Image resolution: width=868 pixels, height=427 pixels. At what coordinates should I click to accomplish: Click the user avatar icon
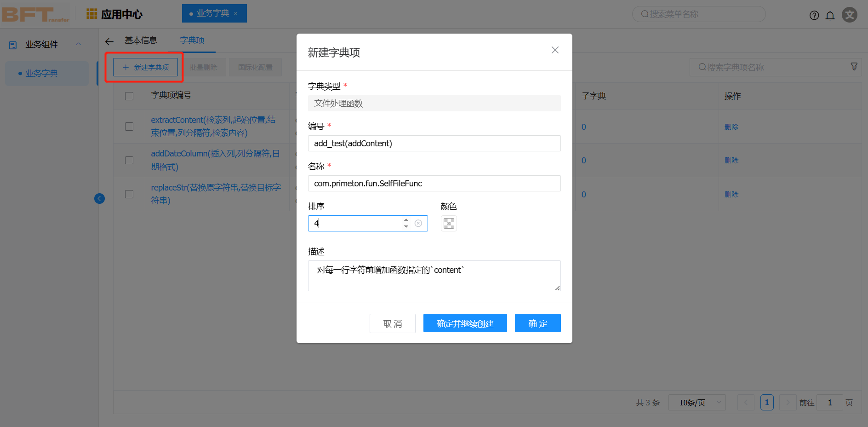tap(849, 15)
